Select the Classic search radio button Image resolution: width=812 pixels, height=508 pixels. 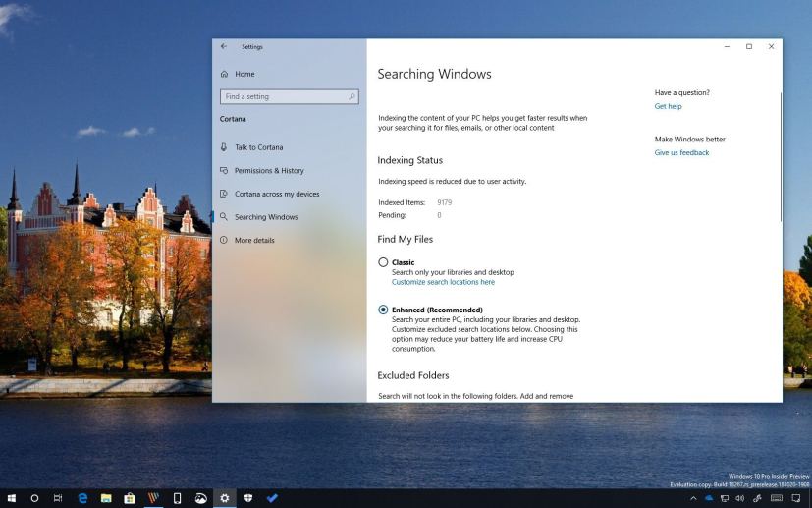click(x=383, y=262)
